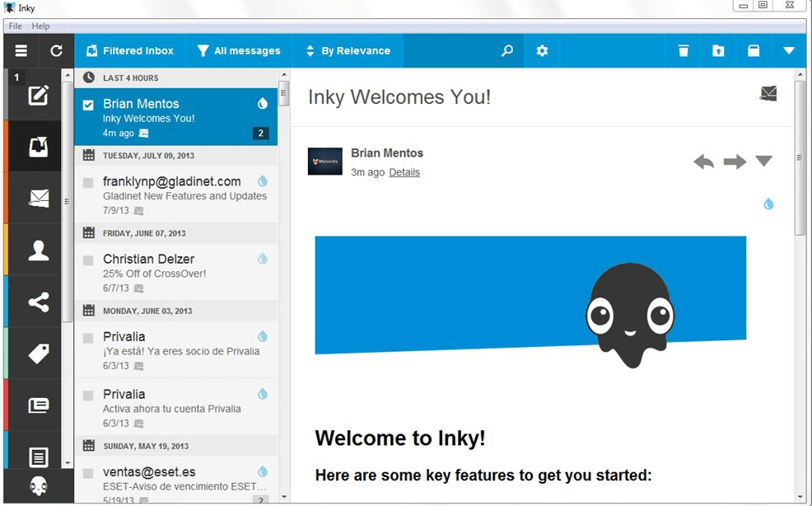Viewport: 812px width, 506px height.
Task: Open the By Relevance sort dropdown
Action: click(x=348, y=51)
